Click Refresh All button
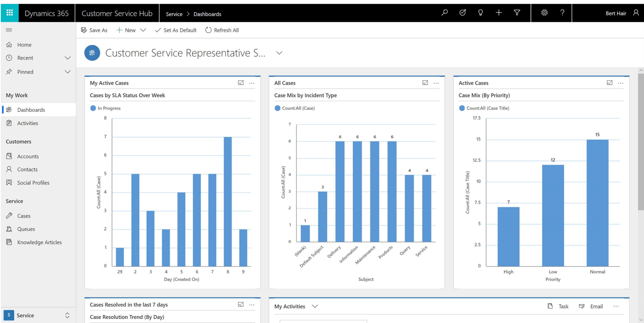 (x=222, y=30)
